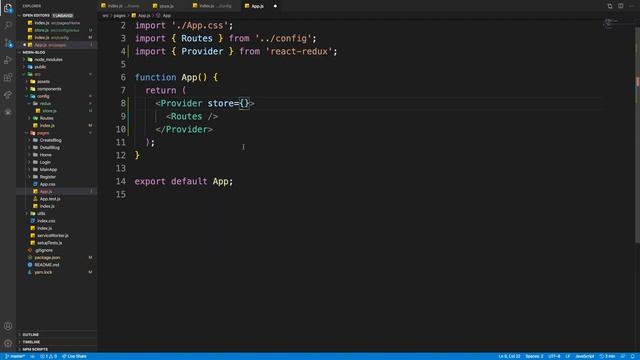Change indentation Spaces: 2 setting

(x=534, y=356)
